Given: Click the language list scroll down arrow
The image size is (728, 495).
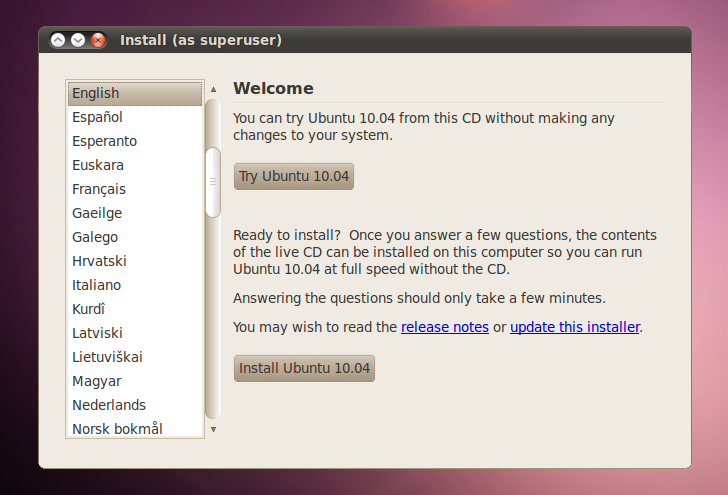Looking at the screenshot, I should (x=214, y=430).
